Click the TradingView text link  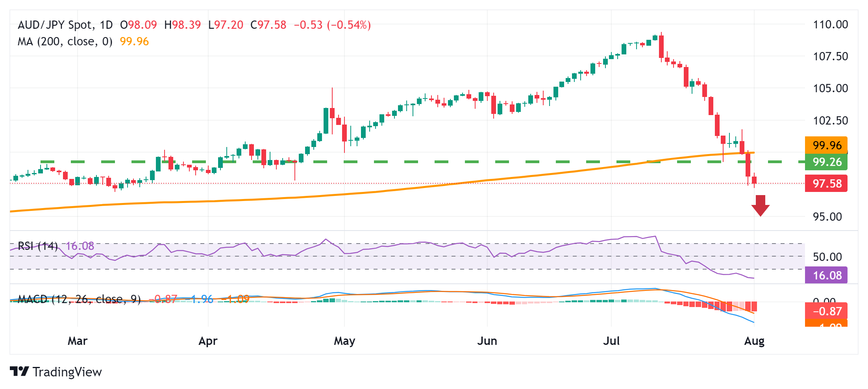click(67, 372)
